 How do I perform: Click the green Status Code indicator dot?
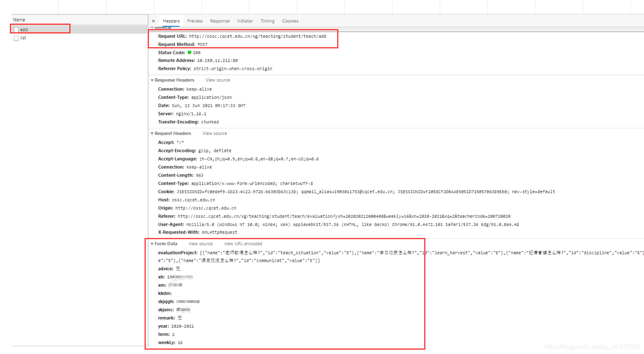tap(189, 52)
